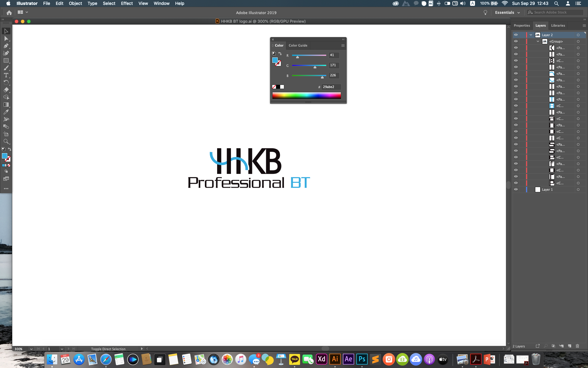The image size is (588, 368).
Task: Click Layer 2 target circle
Action: pos(578,35)
